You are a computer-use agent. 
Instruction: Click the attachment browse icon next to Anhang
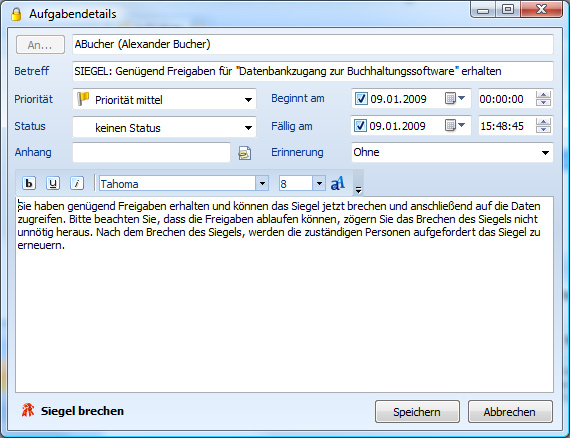245,153
